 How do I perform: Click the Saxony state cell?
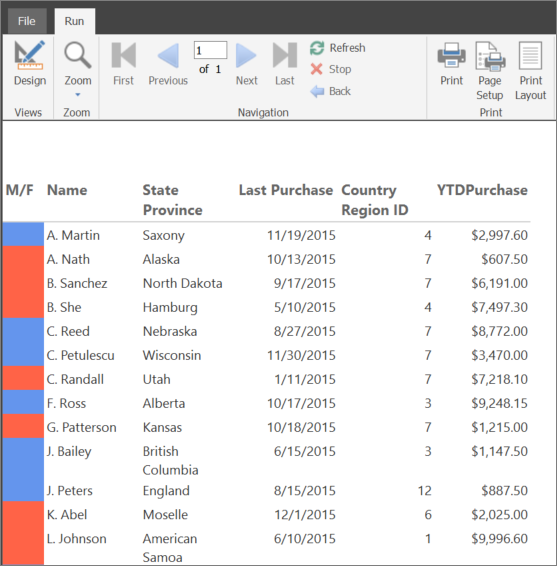(x=164, y=235)
